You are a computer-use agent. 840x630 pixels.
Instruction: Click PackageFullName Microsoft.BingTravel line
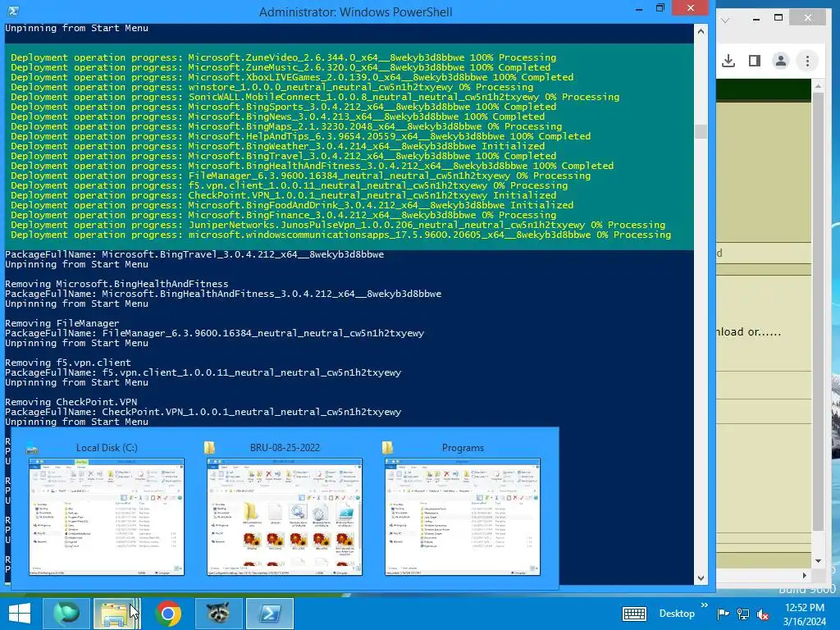[194, 254]
